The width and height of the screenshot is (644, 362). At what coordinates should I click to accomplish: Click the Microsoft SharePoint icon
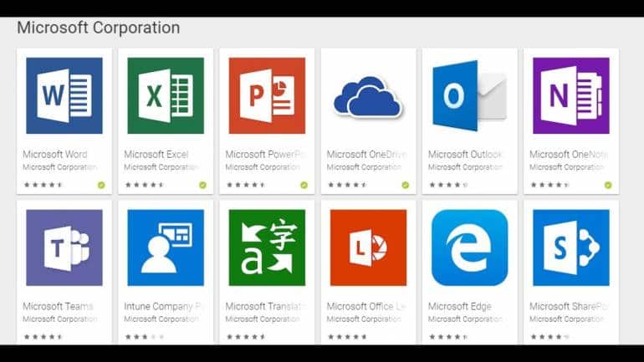pos(570,247)
